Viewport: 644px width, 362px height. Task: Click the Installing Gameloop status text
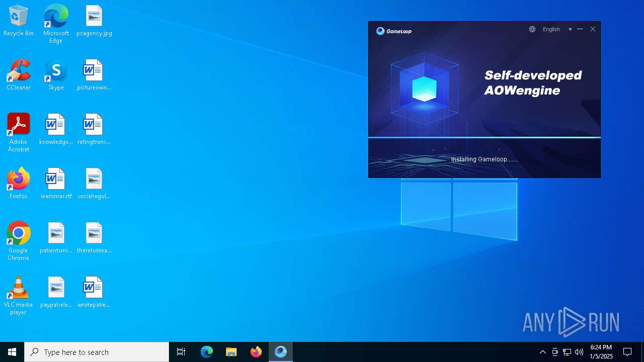(484, 159)
